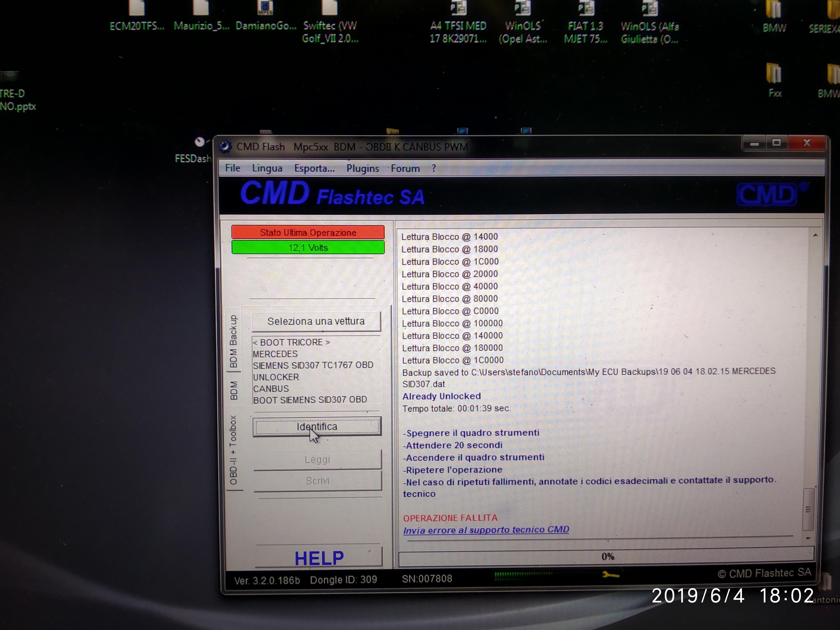The width and height of the screenshot is (840, 630).
Task: Click the green activity meter in status bar
Action: [523, 576]
